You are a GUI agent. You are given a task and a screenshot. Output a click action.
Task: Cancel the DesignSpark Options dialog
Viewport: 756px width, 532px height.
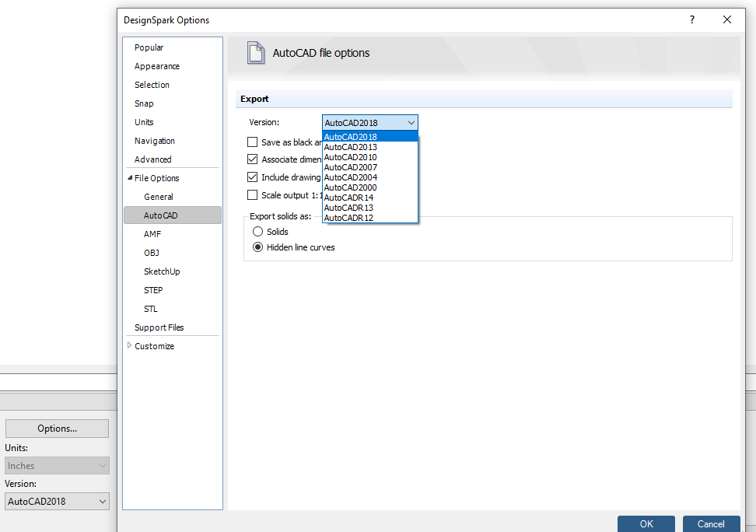[x=711, y=523]
